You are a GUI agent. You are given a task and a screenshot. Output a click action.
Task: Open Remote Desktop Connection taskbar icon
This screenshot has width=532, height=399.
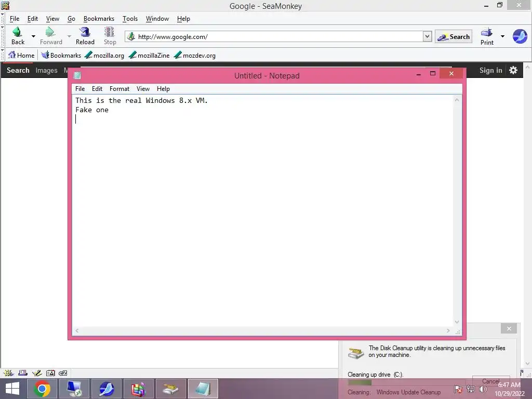pos(74,389)
